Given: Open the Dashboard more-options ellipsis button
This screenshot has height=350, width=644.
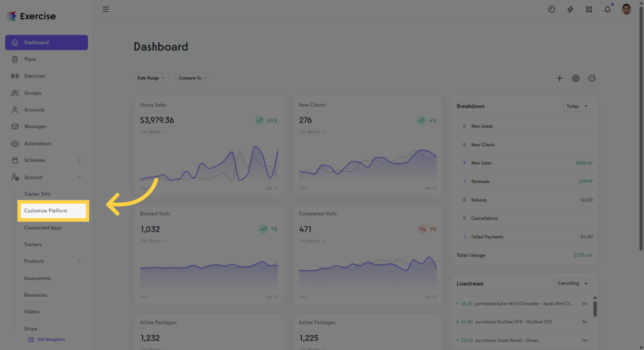Looking at the screenshot, I should click(x=592, y=78).
